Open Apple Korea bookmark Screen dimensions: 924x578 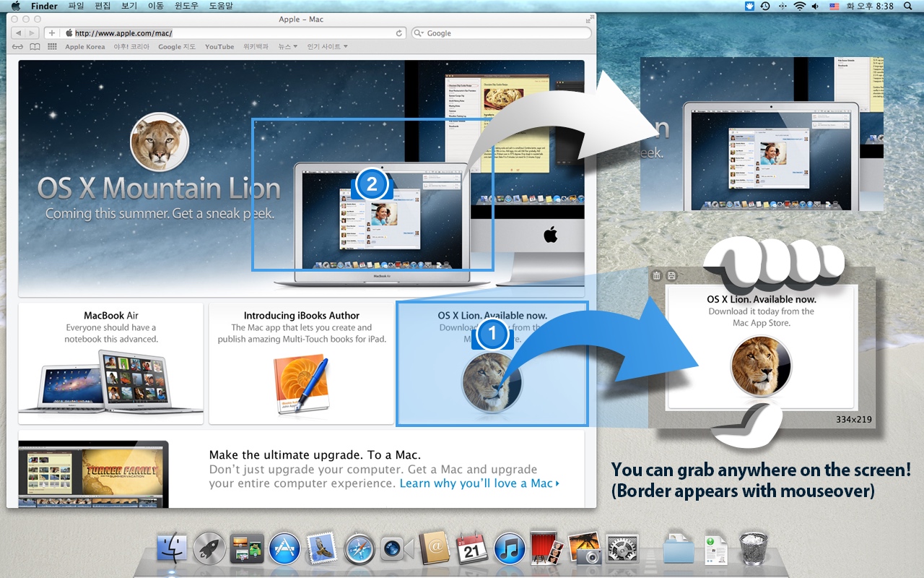85,47
